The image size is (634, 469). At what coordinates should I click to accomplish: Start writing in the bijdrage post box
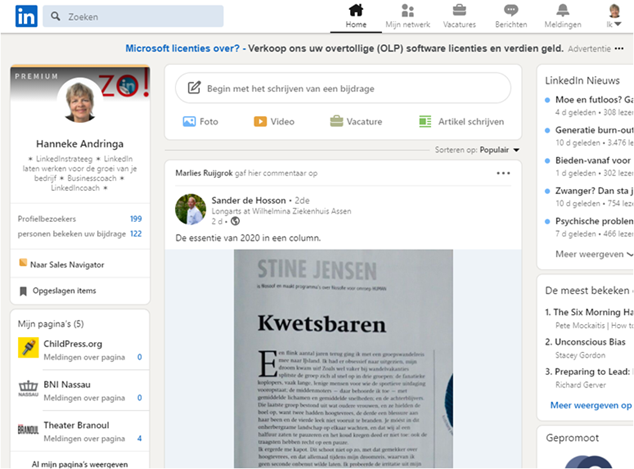pyautogui.click(x=343, y=88)
